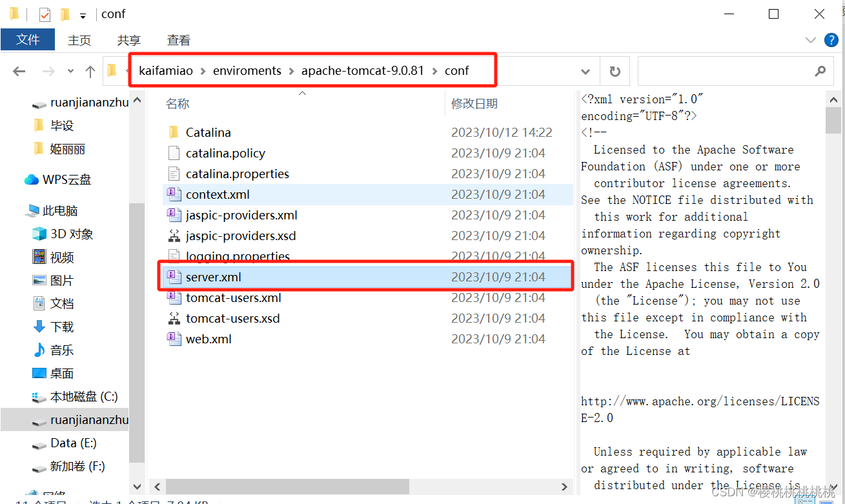Switch to the 共享 ribbon tab

pos(129,40)
